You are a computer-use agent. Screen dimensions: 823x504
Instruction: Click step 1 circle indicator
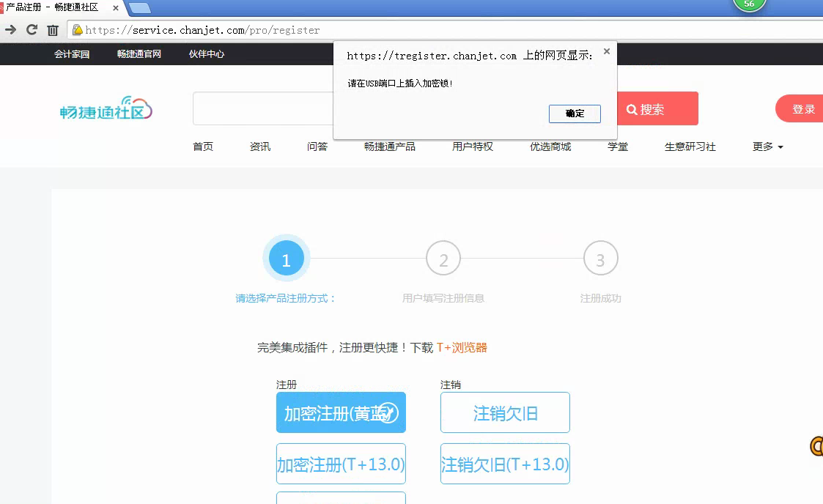tap(286, 259)
